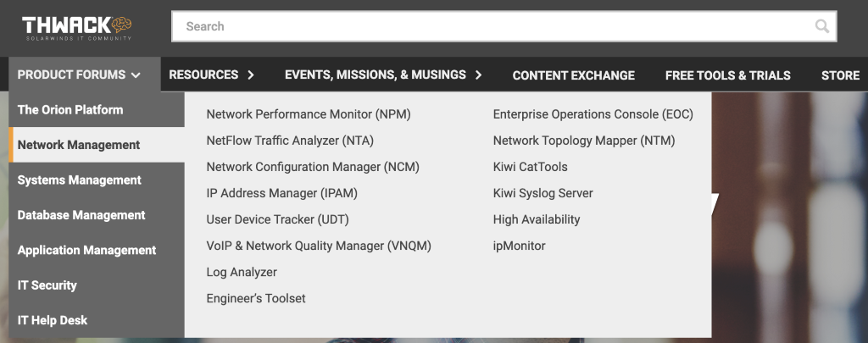Screen dimensions: 868x343
Task: Expand Events, Missions, & Musings arrow
Action: tap(478, 75)
